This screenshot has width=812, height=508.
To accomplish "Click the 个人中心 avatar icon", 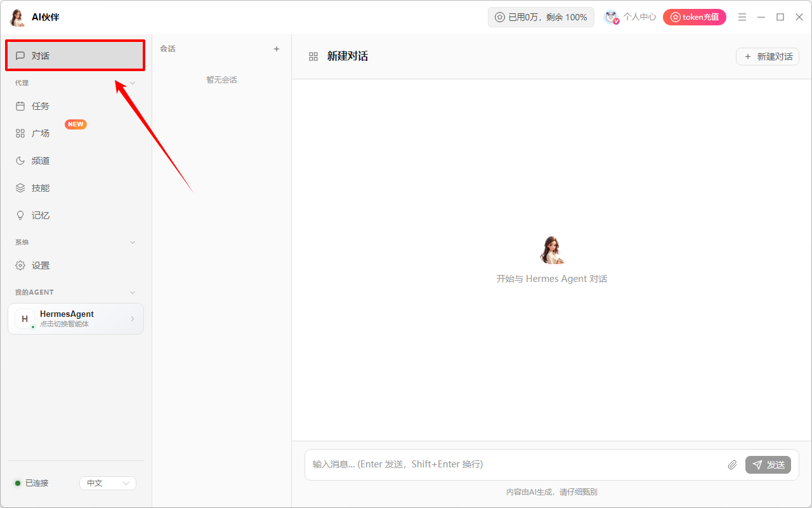I will pyautogui.click(x=612, y=17).
